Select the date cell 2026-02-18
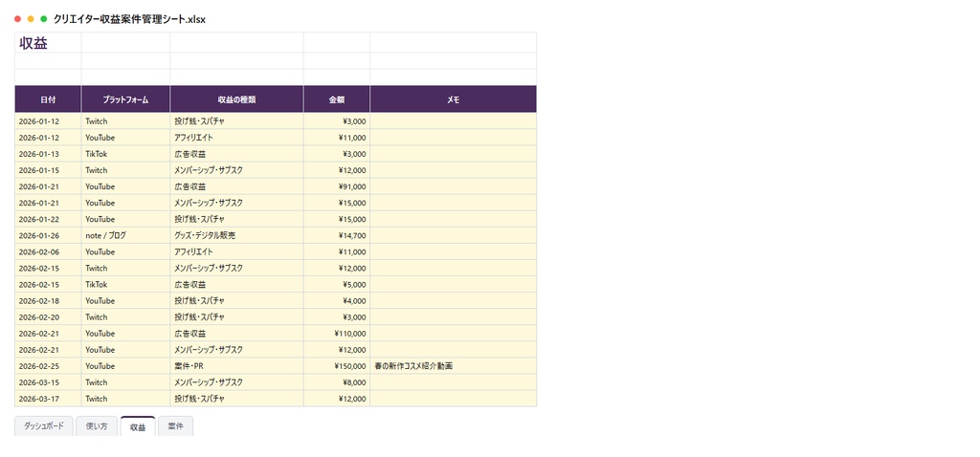The image size is (980, 457). coord(48,301)
